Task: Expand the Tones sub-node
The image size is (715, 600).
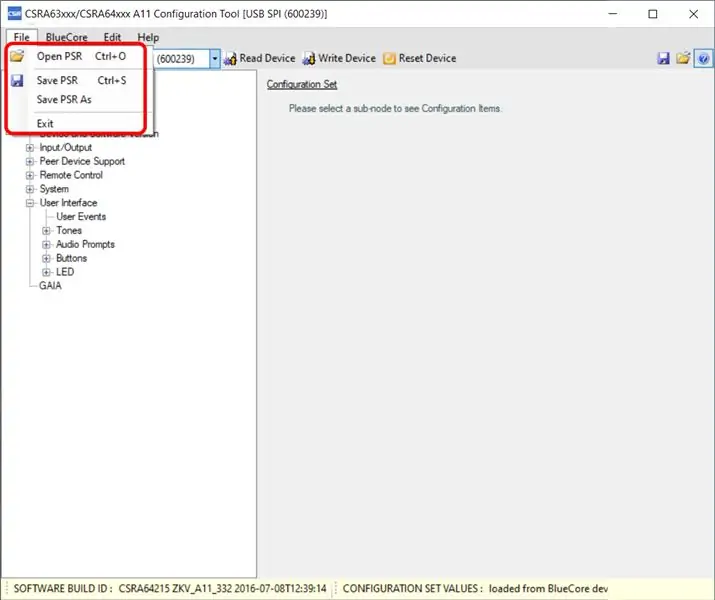Action: point(46,231)
